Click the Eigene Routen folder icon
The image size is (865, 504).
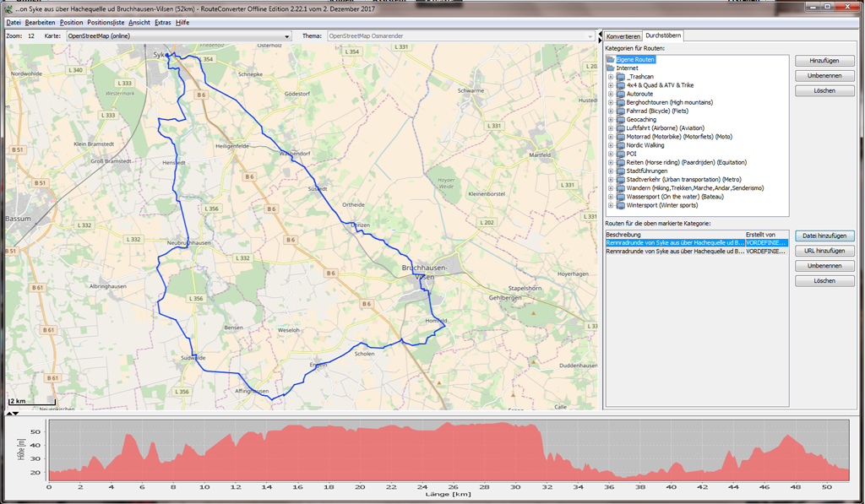(611, 60)
